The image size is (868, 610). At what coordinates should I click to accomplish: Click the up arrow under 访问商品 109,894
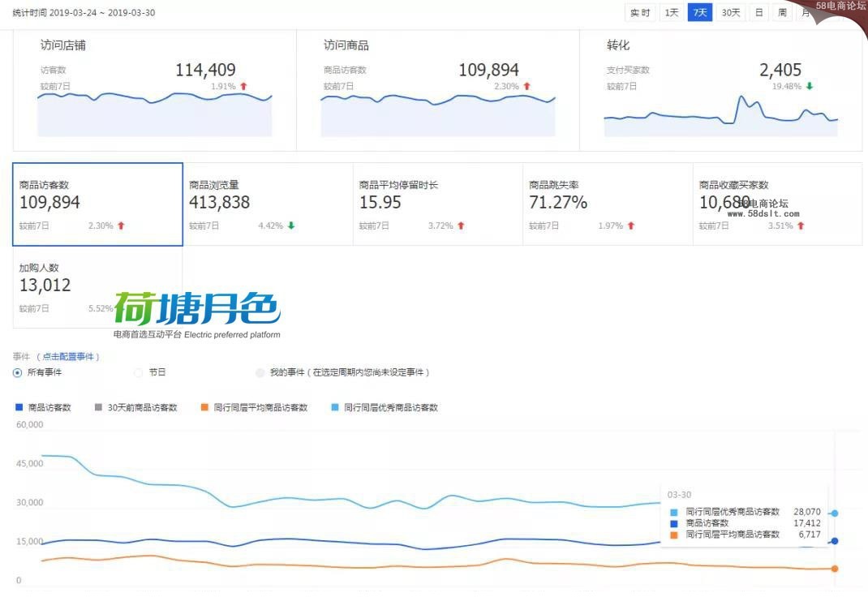coord(527,86)
